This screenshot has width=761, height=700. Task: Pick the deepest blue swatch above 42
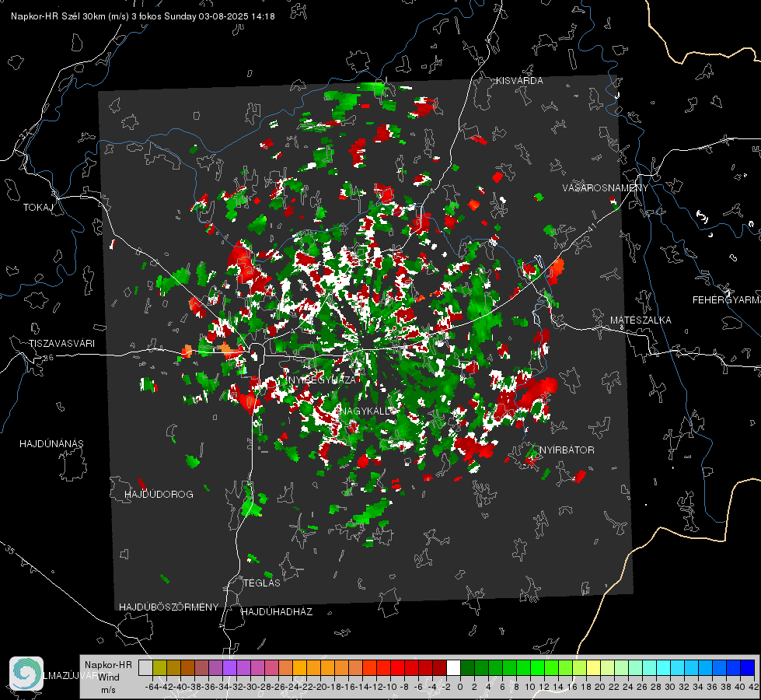748,667
